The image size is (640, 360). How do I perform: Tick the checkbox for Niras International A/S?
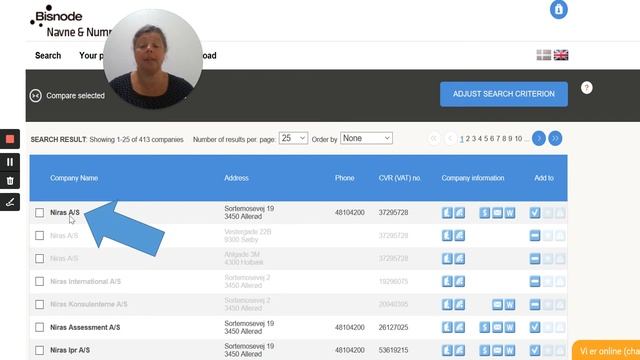pos(39,281)
